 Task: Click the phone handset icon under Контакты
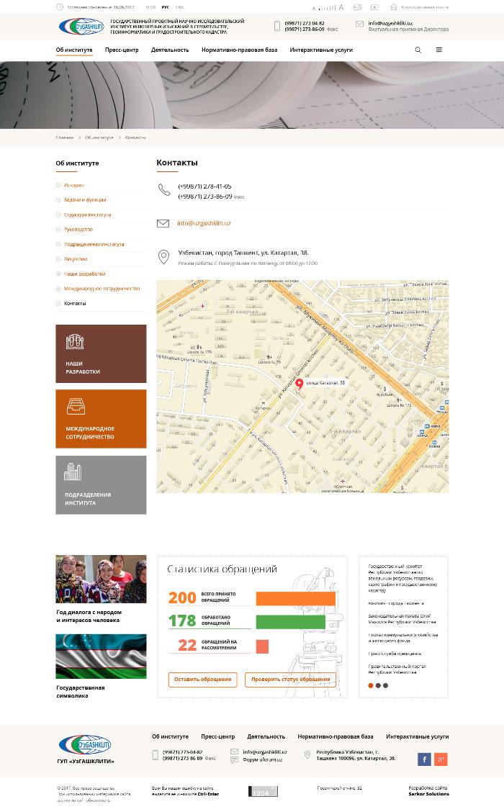pos(164,190)
